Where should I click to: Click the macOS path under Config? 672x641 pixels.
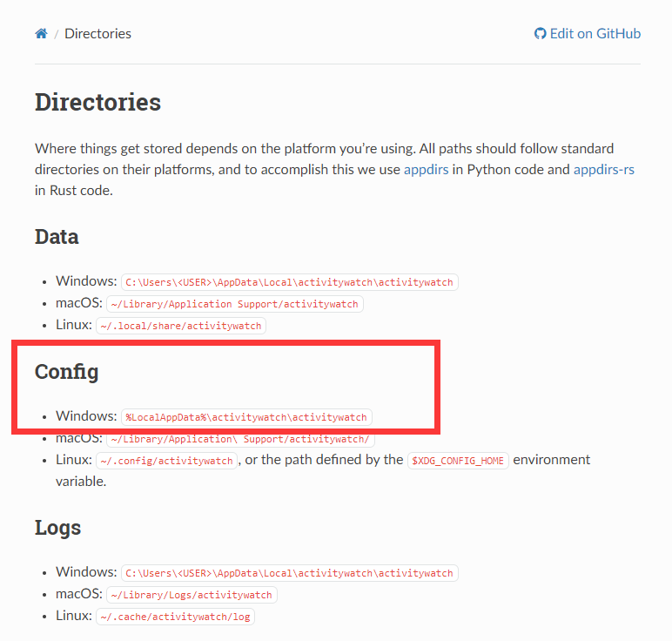[x=239, y=439]
